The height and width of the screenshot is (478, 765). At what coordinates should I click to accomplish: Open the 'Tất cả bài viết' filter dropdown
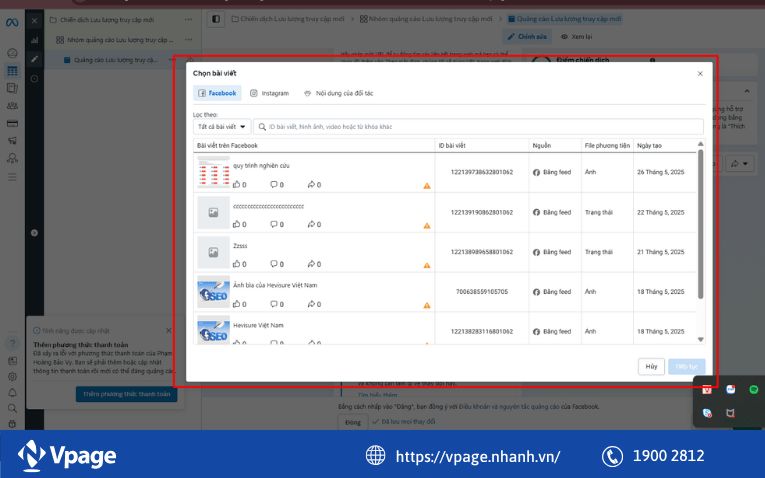[222, 127]
